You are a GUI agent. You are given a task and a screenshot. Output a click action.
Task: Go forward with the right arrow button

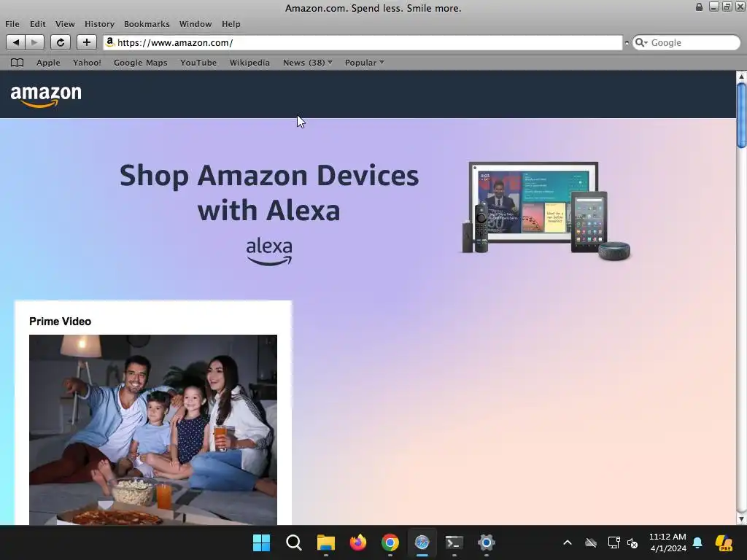34,42
